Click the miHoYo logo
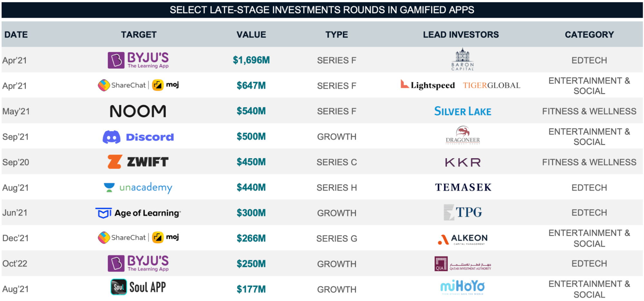 (462, 287)
